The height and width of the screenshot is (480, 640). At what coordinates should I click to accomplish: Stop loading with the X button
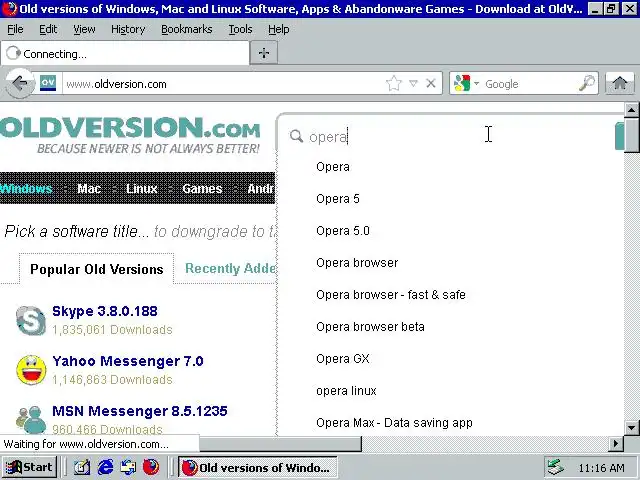tap(431, 83)
